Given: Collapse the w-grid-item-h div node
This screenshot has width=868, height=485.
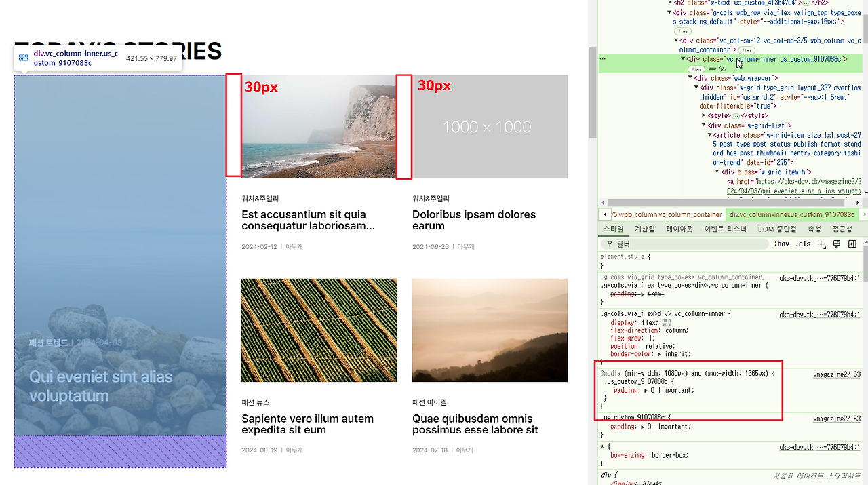Looking at the screenshot, I should [717, 172].
